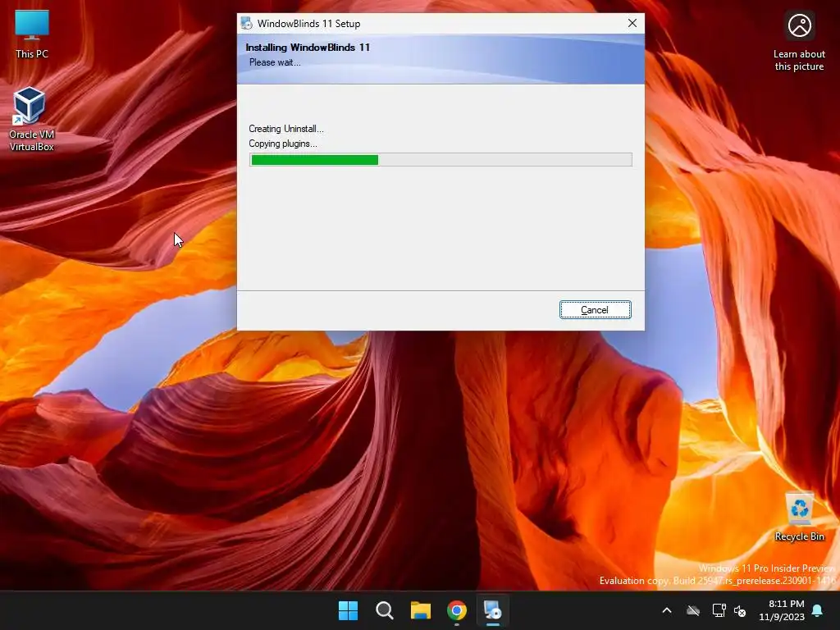Click the green installation progress bar
This screenshot has width=840, height=630.
point(441,160)
